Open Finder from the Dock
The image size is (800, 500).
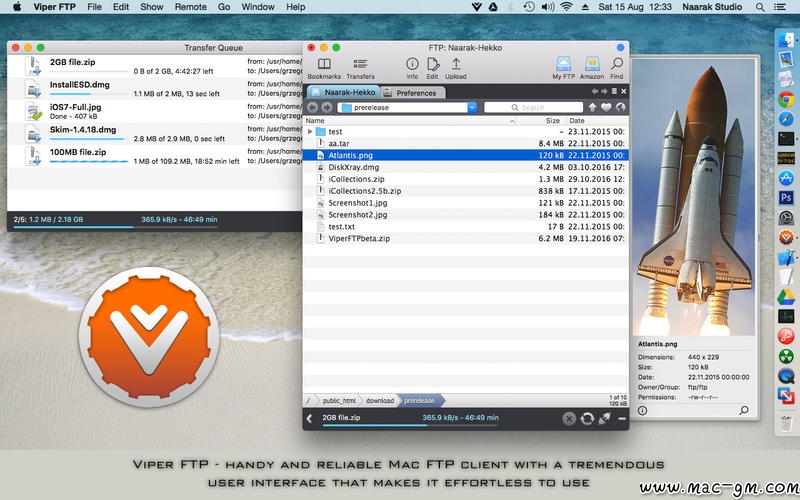(x=786, y=40)
